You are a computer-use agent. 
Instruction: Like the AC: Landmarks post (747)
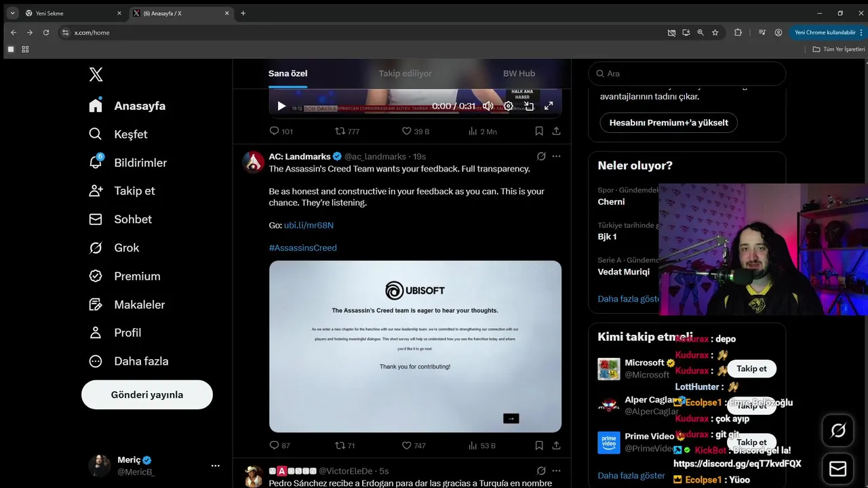point(414,445)
